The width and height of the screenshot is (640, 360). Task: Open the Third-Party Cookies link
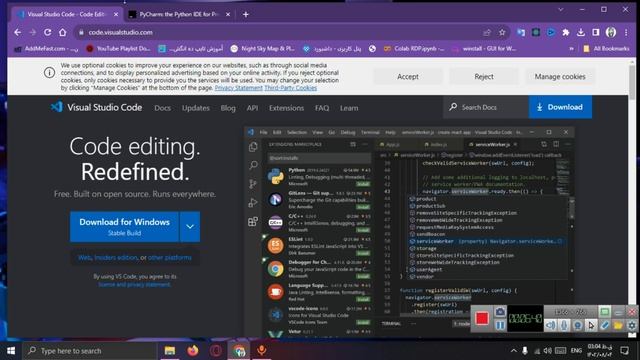(291, 88)
